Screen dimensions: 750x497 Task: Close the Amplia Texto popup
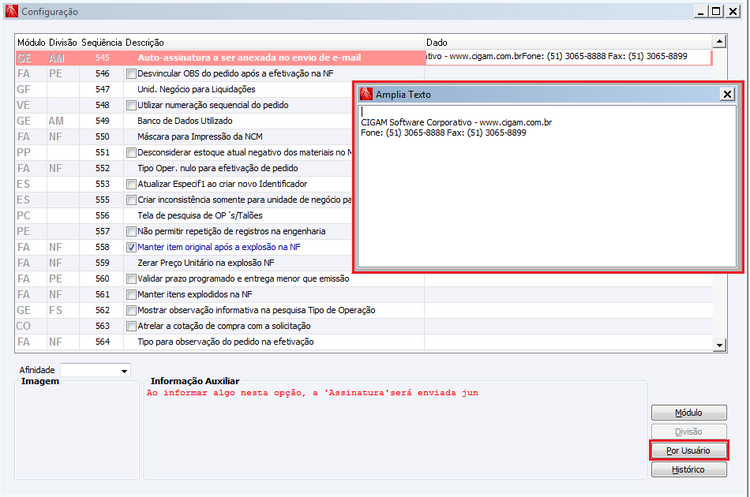pyautogui.click(x=728, y=94)
